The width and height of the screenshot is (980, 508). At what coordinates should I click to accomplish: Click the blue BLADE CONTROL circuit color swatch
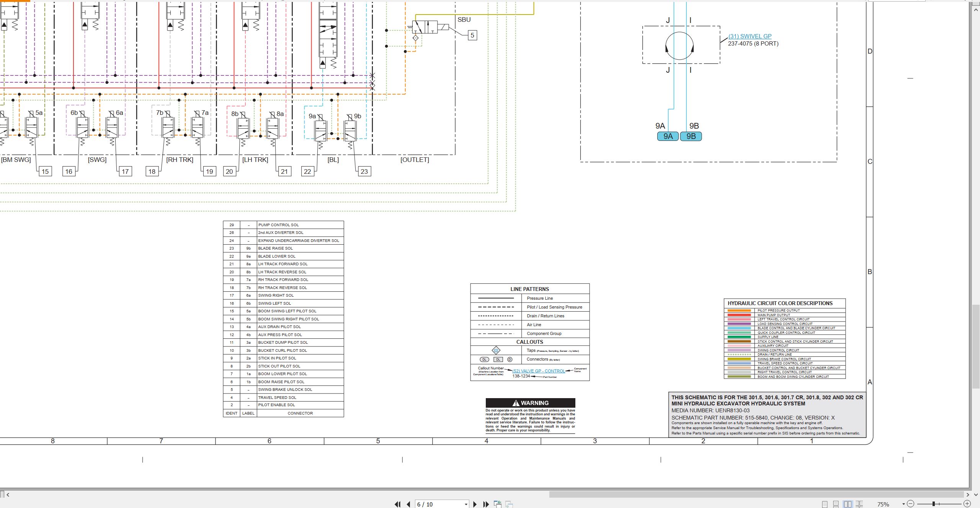pyautogui.click(x=739, y=328)
